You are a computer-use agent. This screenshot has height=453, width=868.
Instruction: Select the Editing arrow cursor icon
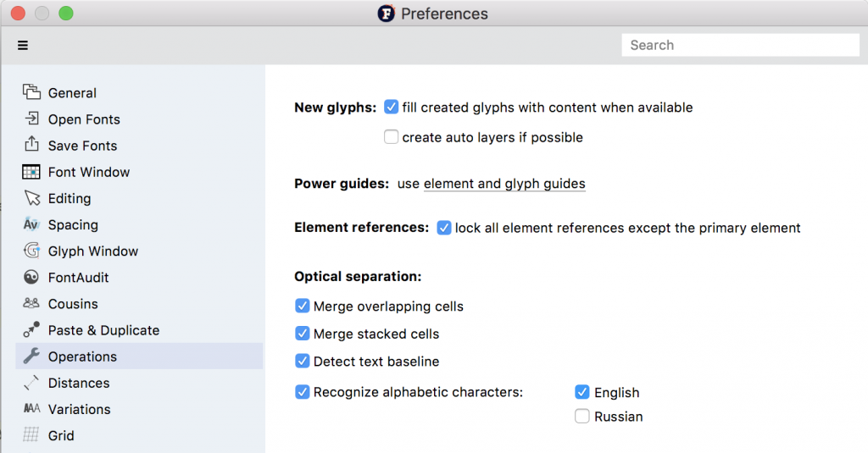(x=32, y=198)
